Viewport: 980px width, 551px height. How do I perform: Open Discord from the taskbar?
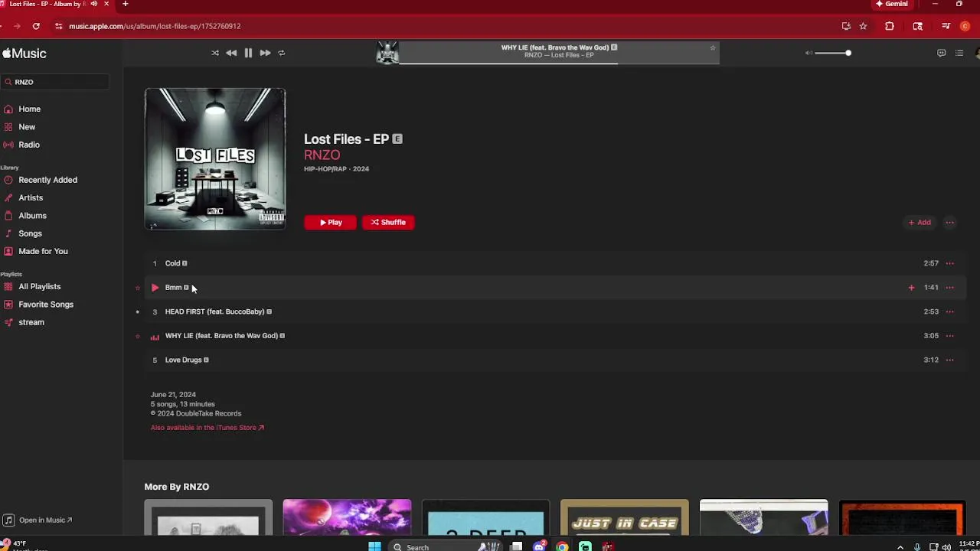point(540,546)
